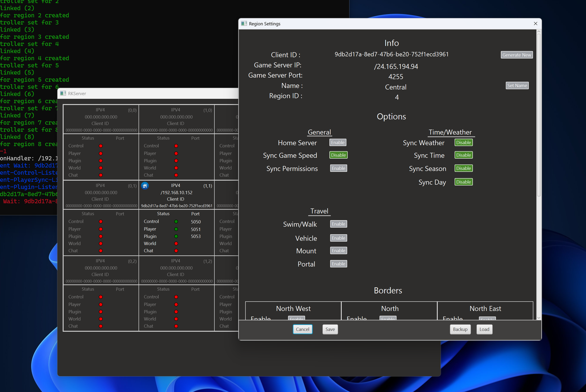Disable Sync Weather option
The image size is (586, 392).
point(463,143)
